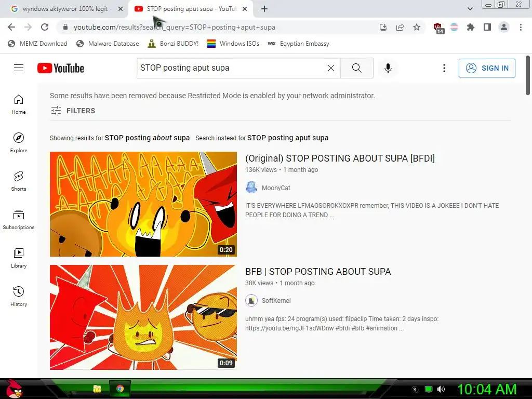Click the Chrome taskbar button
The height and width of the screenshot is (399, 532).
click(x=120, y=389)
